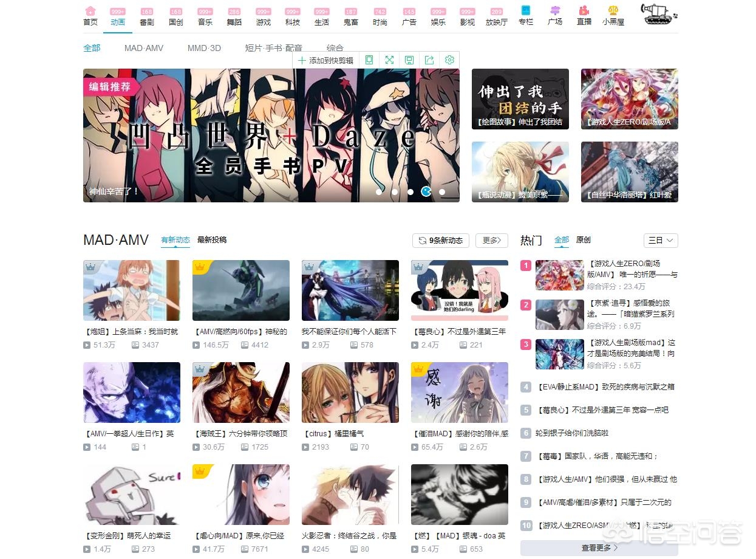Expand MAD·AMV section via 更多 button
Image resolution: width=756 pixels, height=559 pixels.
click(492, 241)
